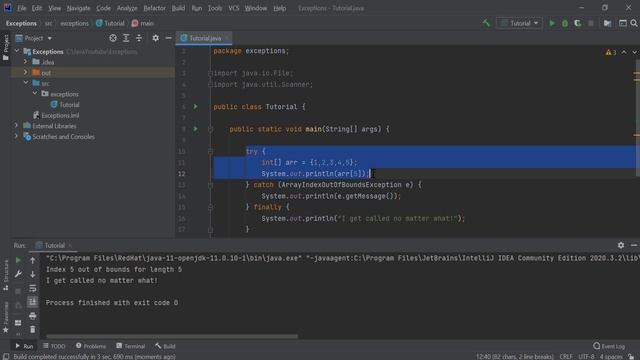This screenshot has width=640, height=360.
Task: Toggle soft-wrap in Run console
Action: click(33, 288)
